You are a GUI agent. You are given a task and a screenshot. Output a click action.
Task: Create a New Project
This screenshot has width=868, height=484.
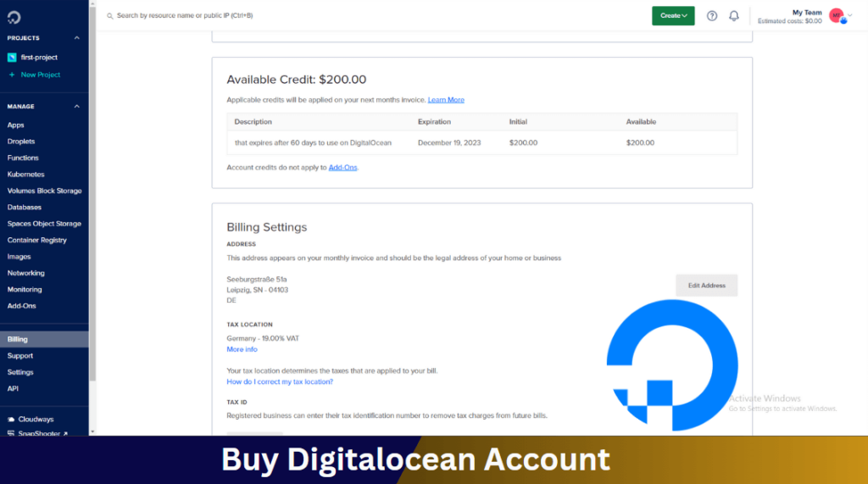(41, 75)
